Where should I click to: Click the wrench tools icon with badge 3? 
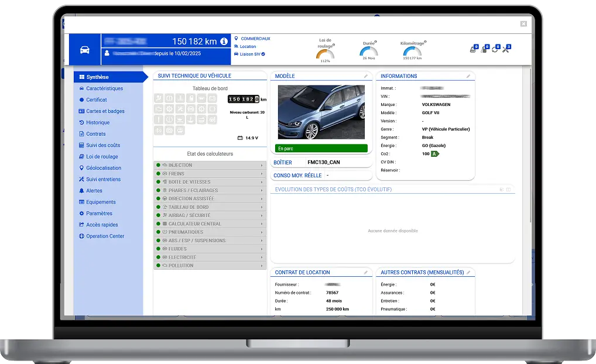tap(506, 49)
